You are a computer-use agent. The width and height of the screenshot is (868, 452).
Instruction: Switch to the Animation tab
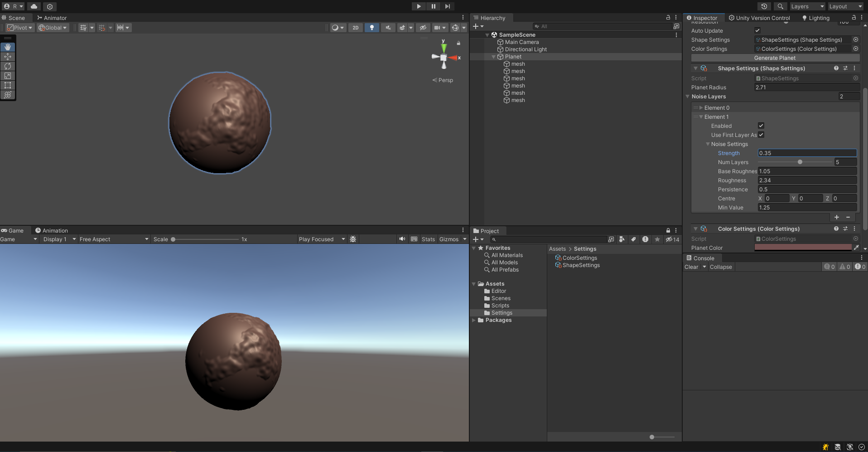tap(52, 230)
